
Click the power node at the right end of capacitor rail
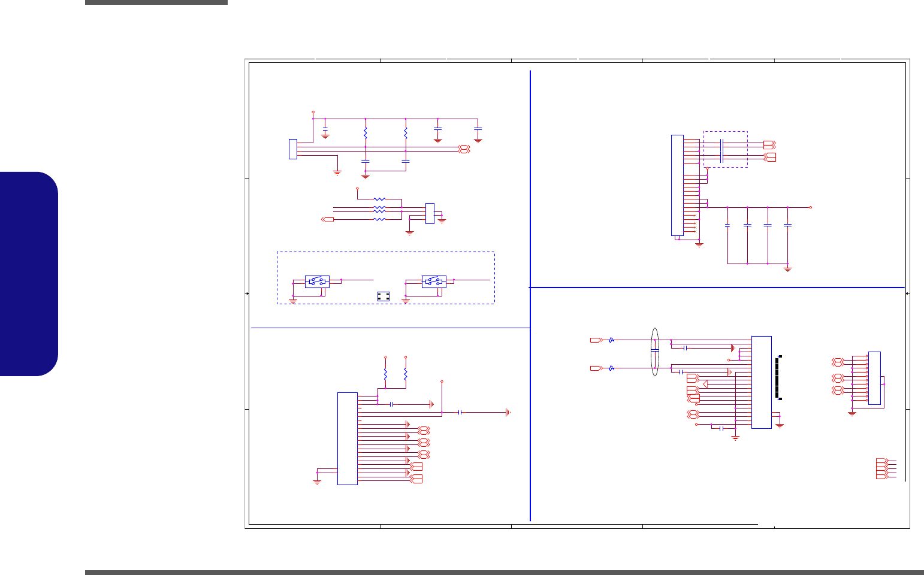(x=811, y=207)
